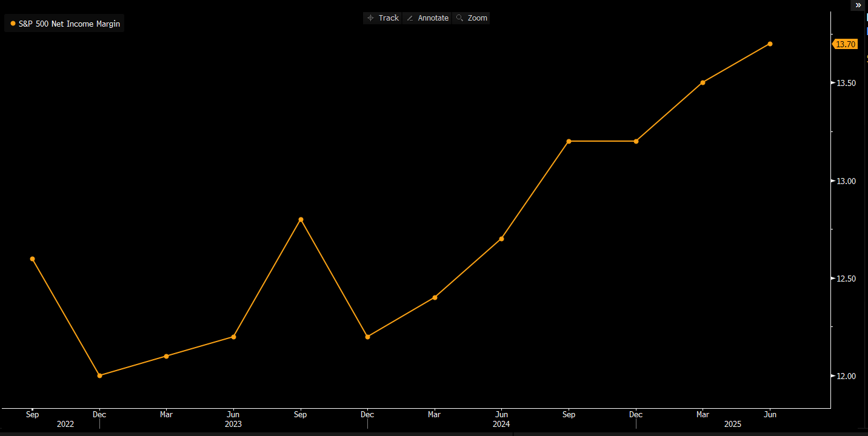The height and width of the screenshot is (436, 868).
Task: Select the June 2023 data point
Action: click(233, 337)
